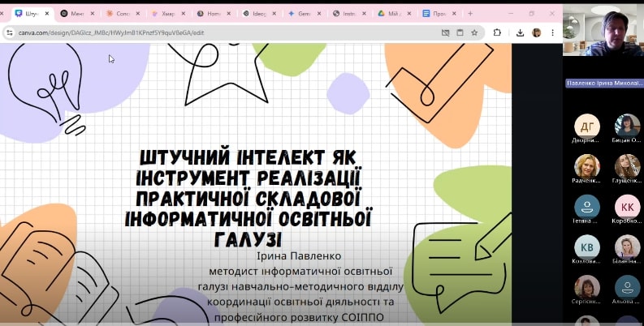Open a new browser tab with plus

pyautogui.click(x=470, y=14)
